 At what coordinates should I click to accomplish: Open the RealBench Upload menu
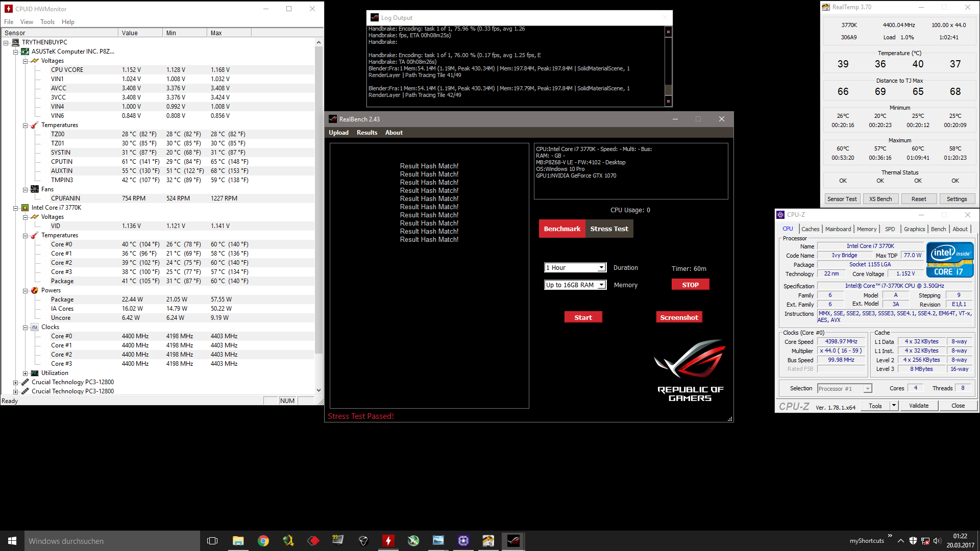tap(338, 133)
